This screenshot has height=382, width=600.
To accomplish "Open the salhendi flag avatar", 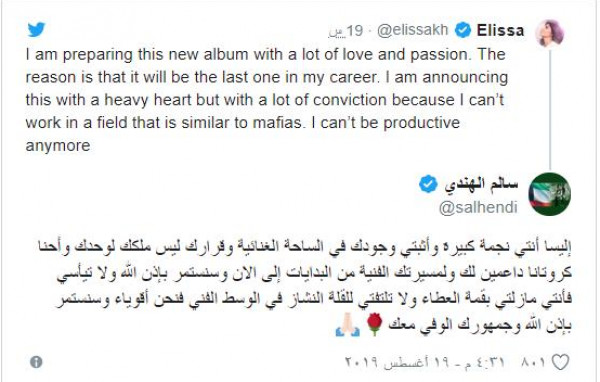I will [x=549, y=194].
